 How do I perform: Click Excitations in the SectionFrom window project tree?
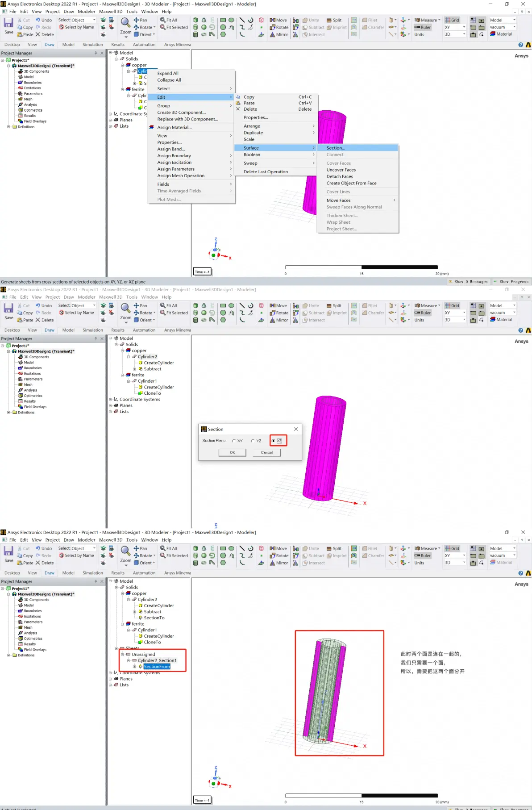pos(33,616)
